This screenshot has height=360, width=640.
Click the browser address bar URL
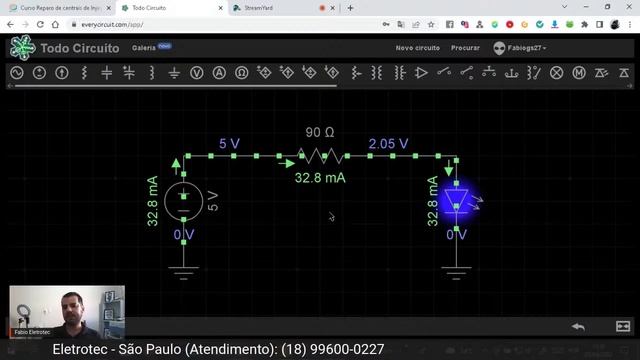pyautogui.click(x=112, y=24)
